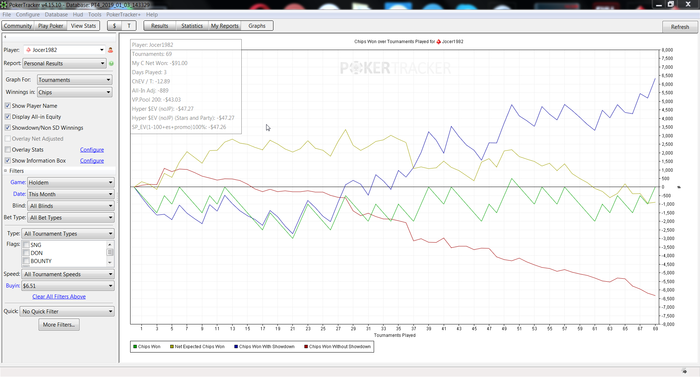Open the PokerTracker+ menu
Image resolution: width=700 pixels, height=377 pixels.
pyautogui.click(x=123, y=15)
